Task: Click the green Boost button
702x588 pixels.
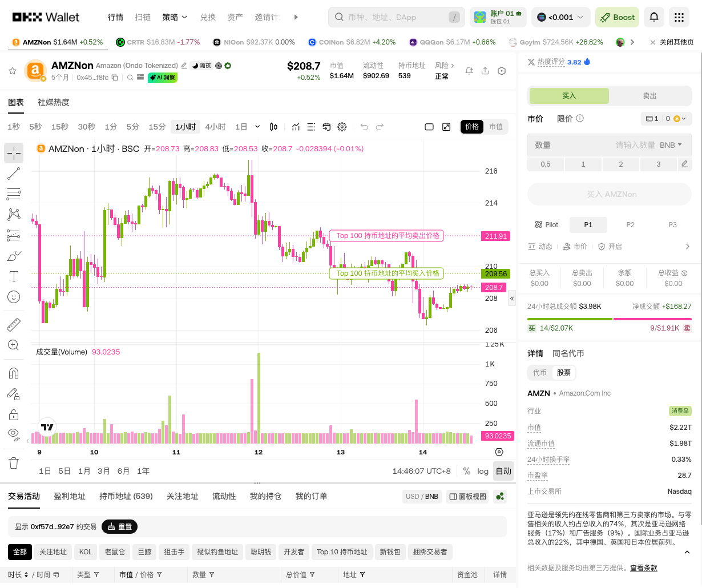Action: (x=617, y=17)
